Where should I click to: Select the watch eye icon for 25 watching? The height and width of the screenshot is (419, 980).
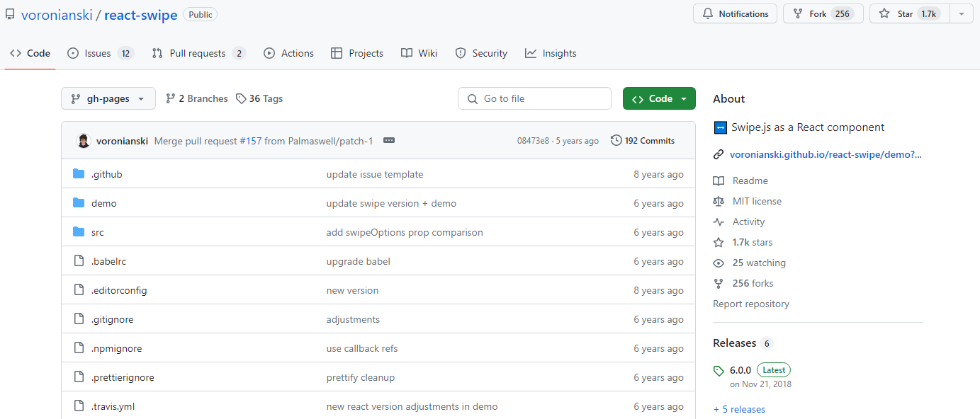[x=719, y=263]
